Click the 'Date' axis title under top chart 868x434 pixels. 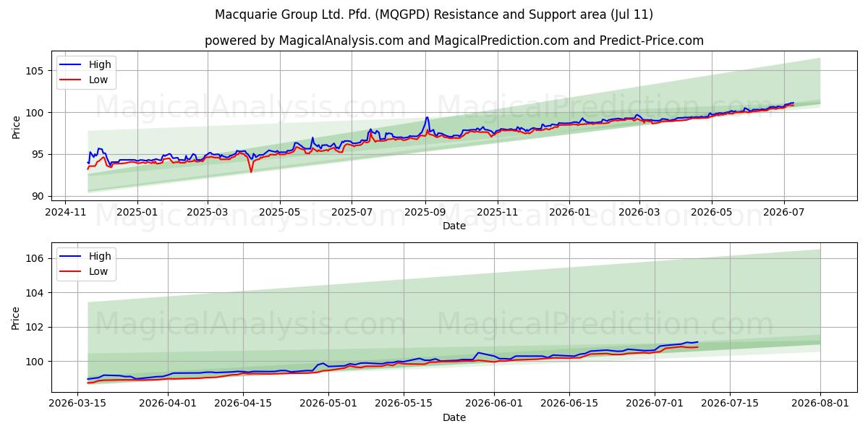[x=454, y=226]
